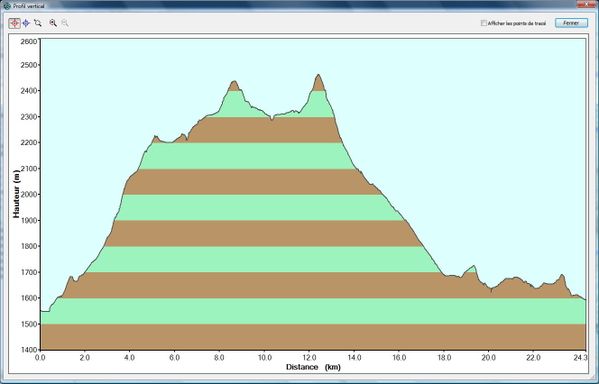599x384 pixels.
Task: Click the Hauteur (m) axis label
Action: click(x=16, y=194)
